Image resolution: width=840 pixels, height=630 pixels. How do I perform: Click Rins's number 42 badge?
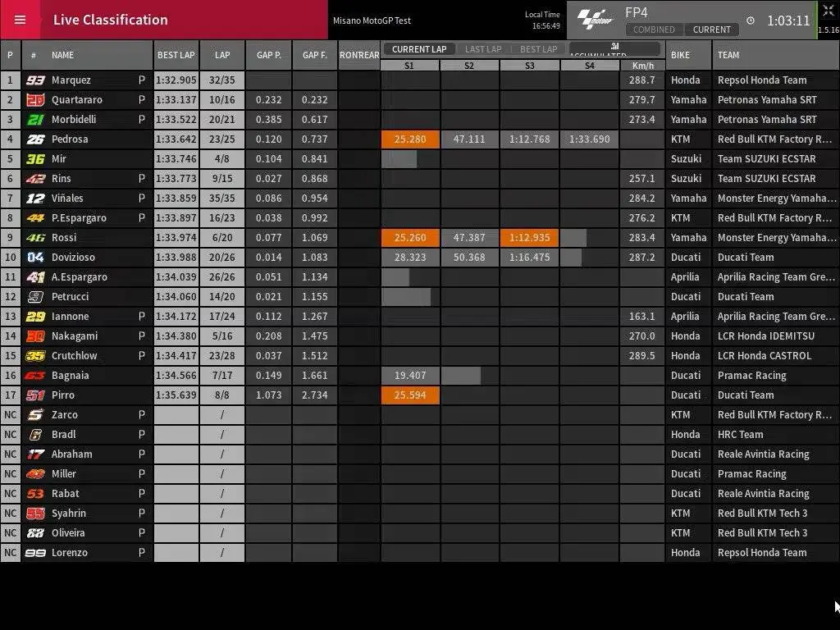[x=35, y=179]
